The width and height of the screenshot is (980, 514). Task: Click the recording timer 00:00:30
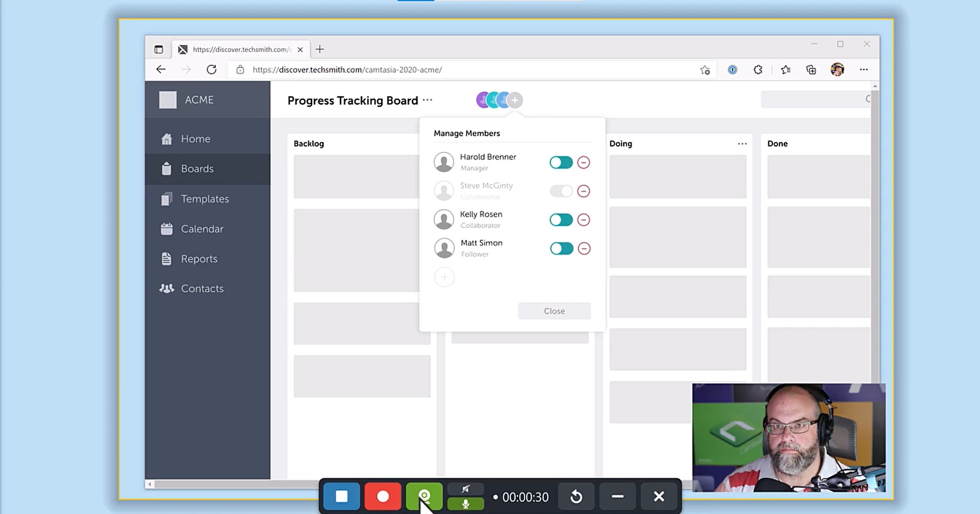pos(525,497)
